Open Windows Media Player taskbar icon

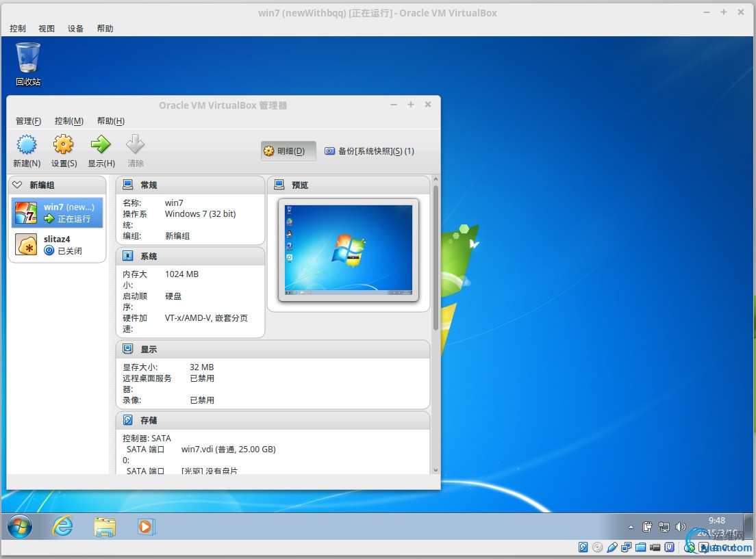(146, 527)
